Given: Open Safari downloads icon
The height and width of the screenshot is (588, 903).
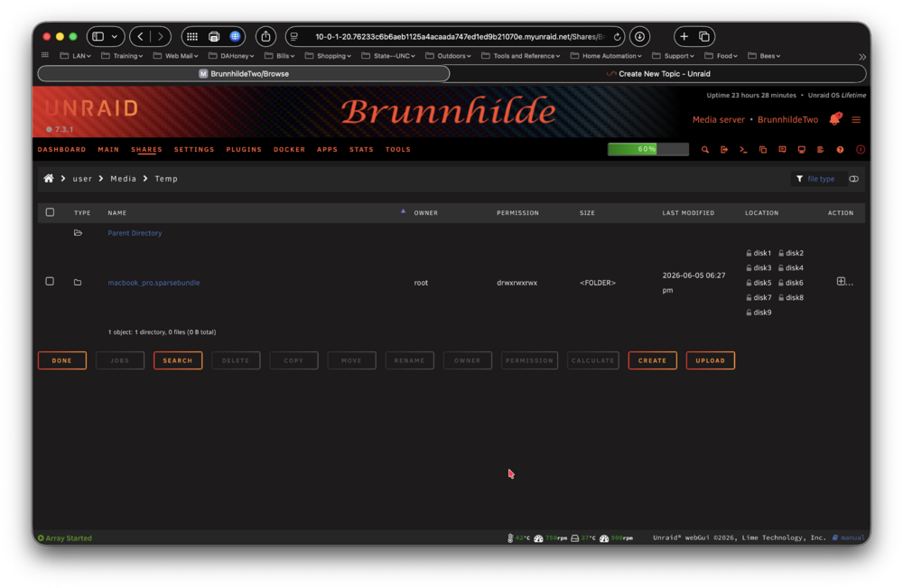Looking at the screenshot, I should pos(640,36).
